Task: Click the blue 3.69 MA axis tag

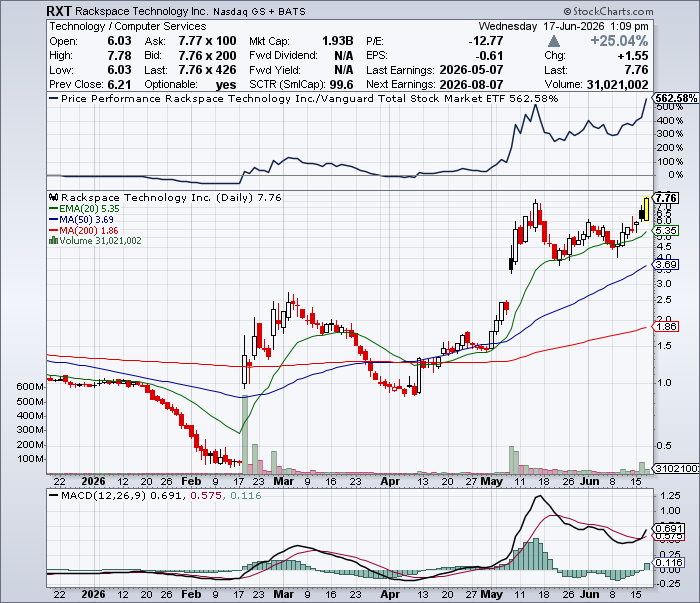Action: pos(666,265)
